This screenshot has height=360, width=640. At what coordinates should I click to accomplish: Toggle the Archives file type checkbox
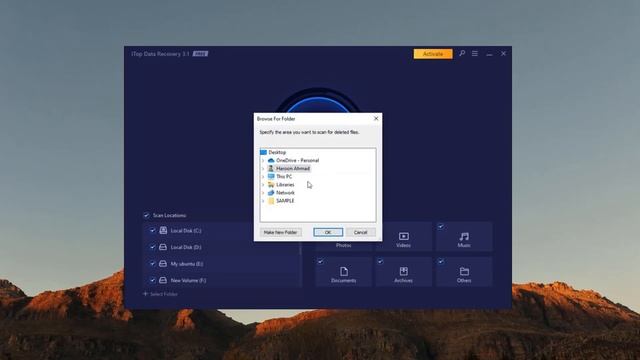click(380, 262)
